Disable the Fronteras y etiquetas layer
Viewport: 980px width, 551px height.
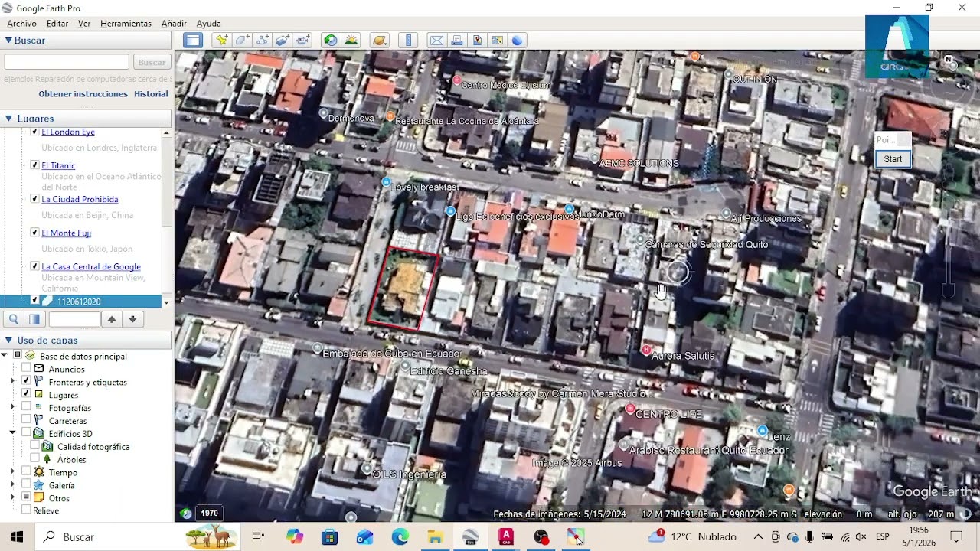click(x=26, y=382)
